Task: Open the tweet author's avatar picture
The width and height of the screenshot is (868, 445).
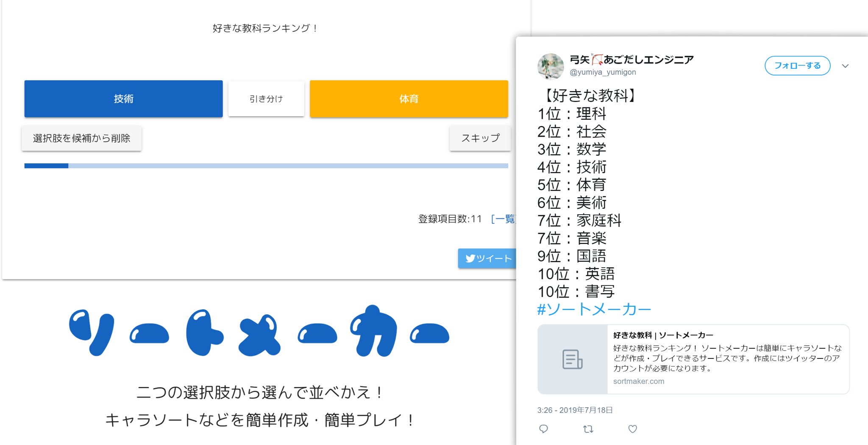Action: click(x=551, y=67)
